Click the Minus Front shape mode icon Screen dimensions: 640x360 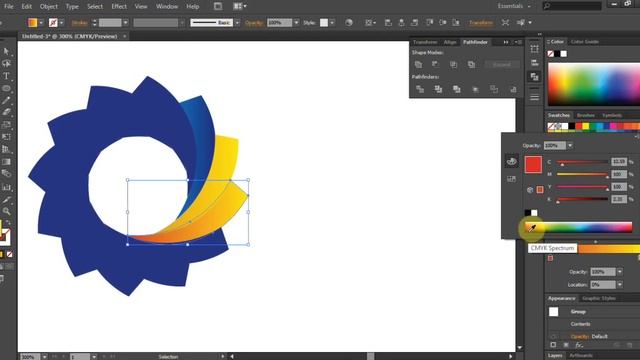436,64
